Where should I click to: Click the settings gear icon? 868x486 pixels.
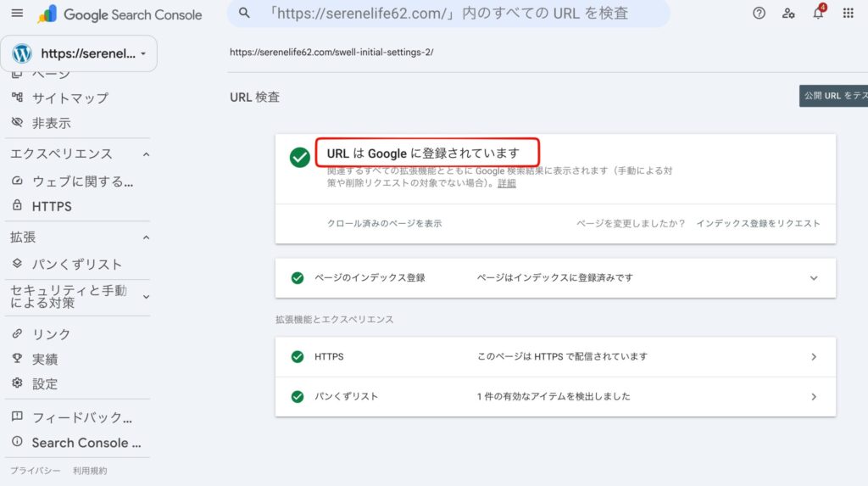coord(17,383)
